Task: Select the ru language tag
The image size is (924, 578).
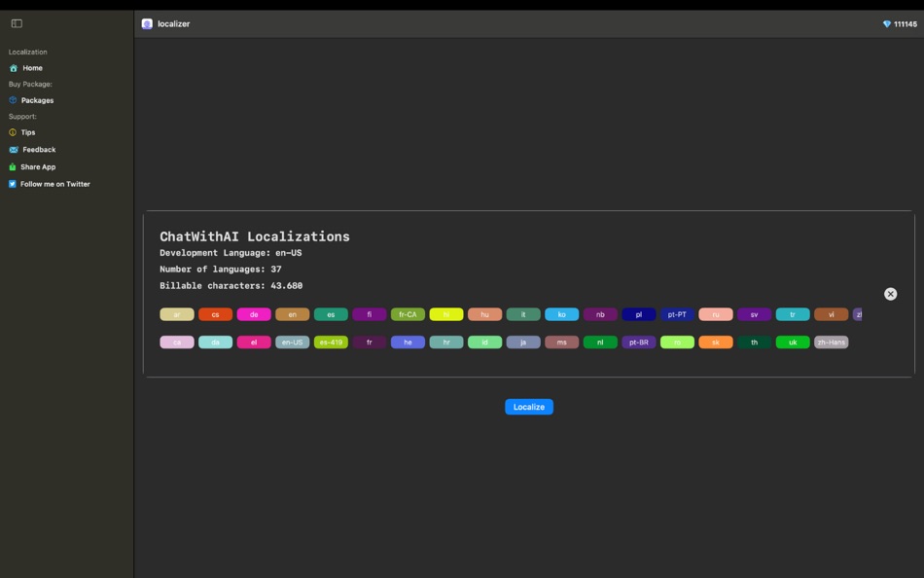Action: (716, 314)
